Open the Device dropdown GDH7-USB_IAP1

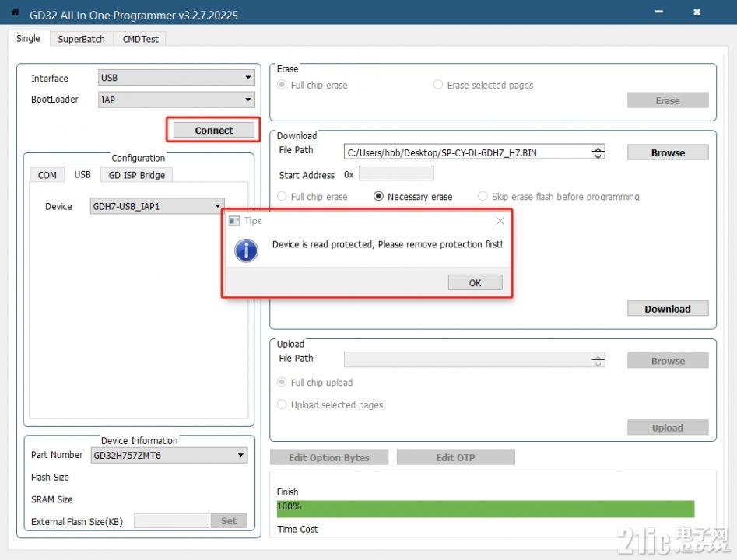pos(157,206)
